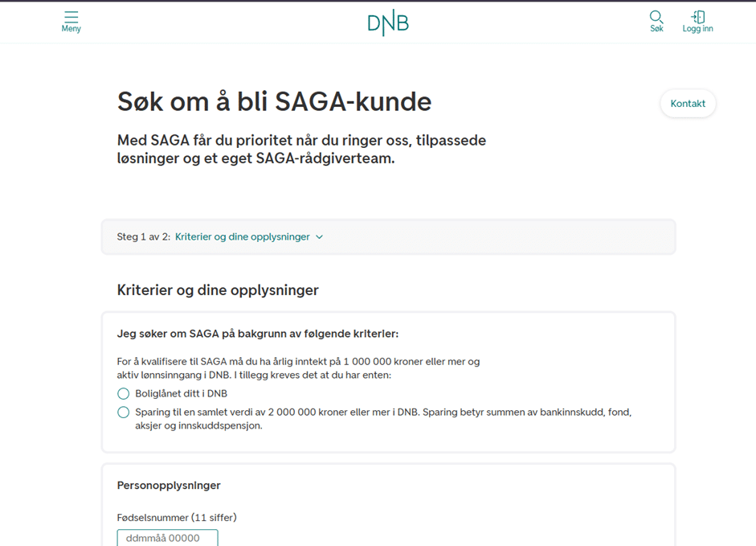Click the text 'aksjer og innskuddspensjon'
Screen dimensions: 756x546
click(198, 425)
